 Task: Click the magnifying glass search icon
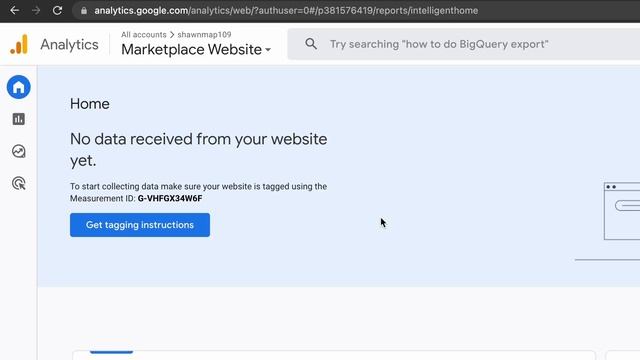(x=311, y=44)
